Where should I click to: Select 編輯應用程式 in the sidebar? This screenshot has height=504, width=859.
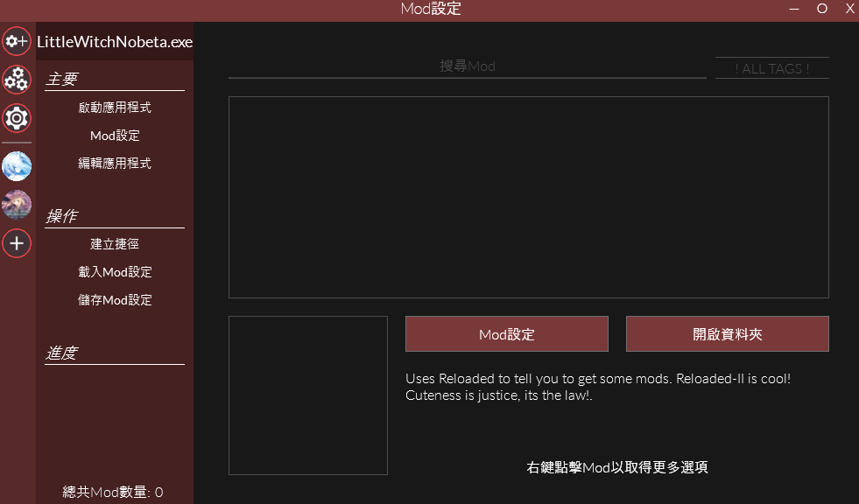(x=115, y=163)
